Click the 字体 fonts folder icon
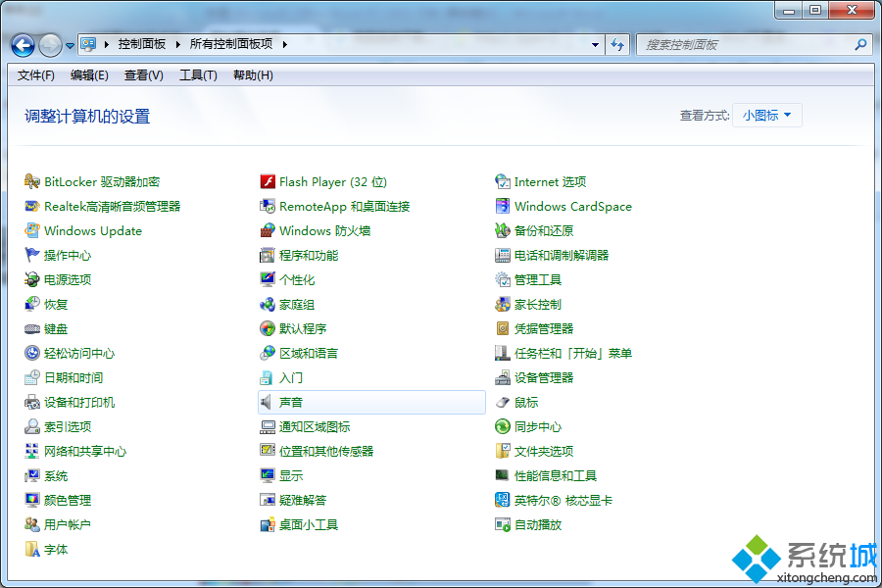Viewport: 882px width, 588px height. tap(32, 549)
